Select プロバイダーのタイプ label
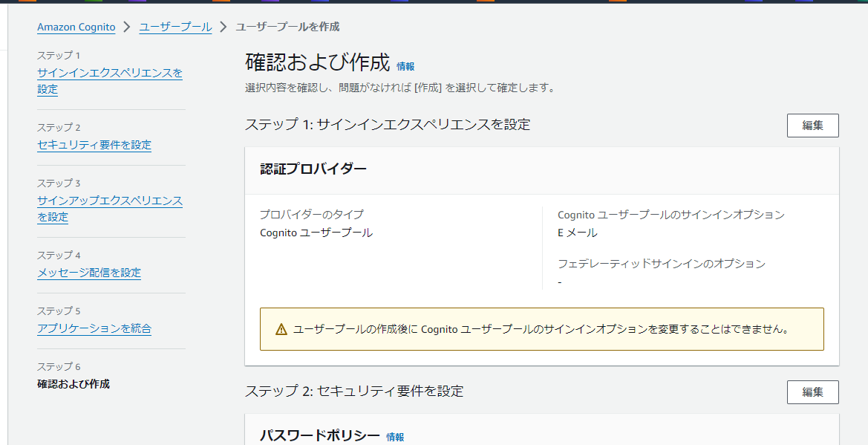The width and height of the screenshot is (868, 445). 312,214
